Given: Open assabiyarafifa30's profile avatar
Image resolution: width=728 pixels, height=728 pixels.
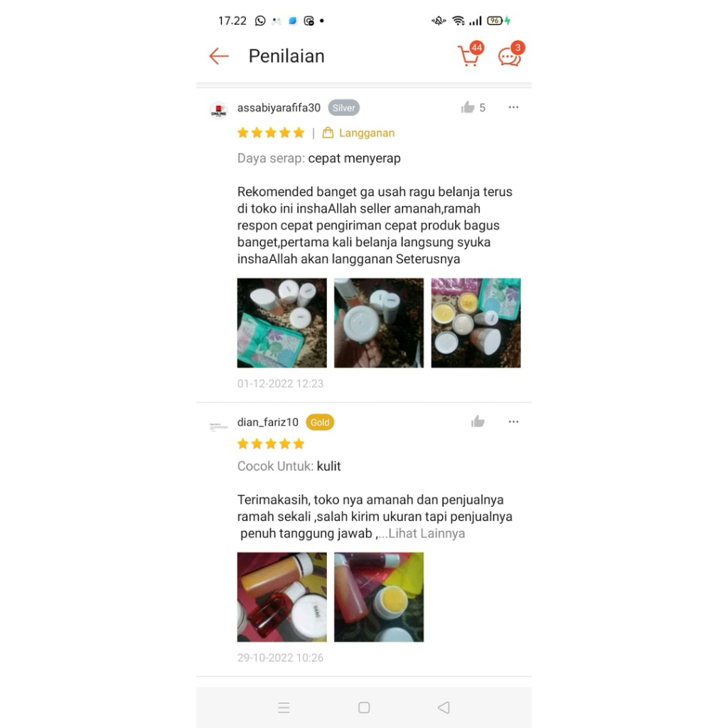Looking at the screenshot, I should tap(219, 110).
